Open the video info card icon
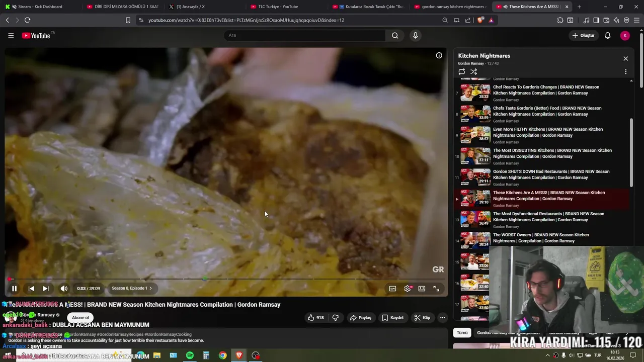Image resolution: width=644 pixels, height=362 pixels. pos(439,55)
